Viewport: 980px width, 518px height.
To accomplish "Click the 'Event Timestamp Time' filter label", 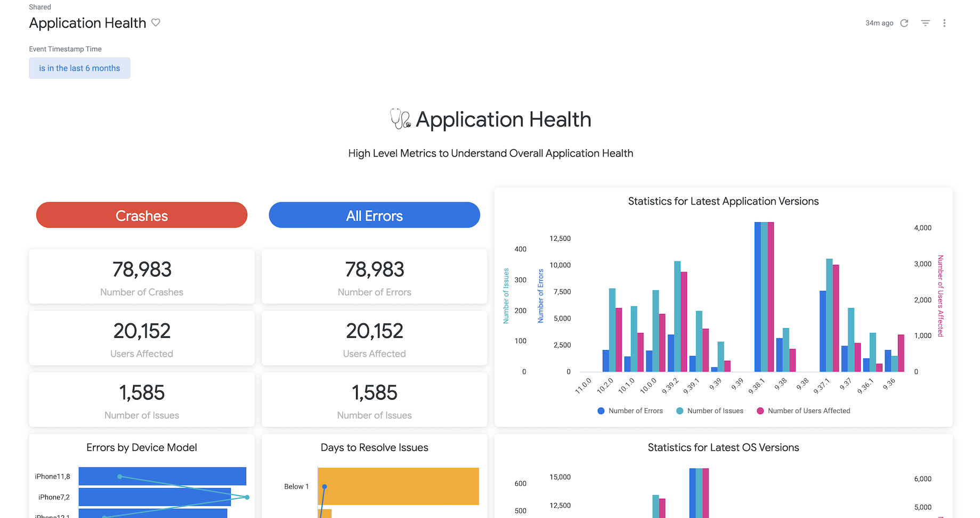I will click(x=65, y=49).
